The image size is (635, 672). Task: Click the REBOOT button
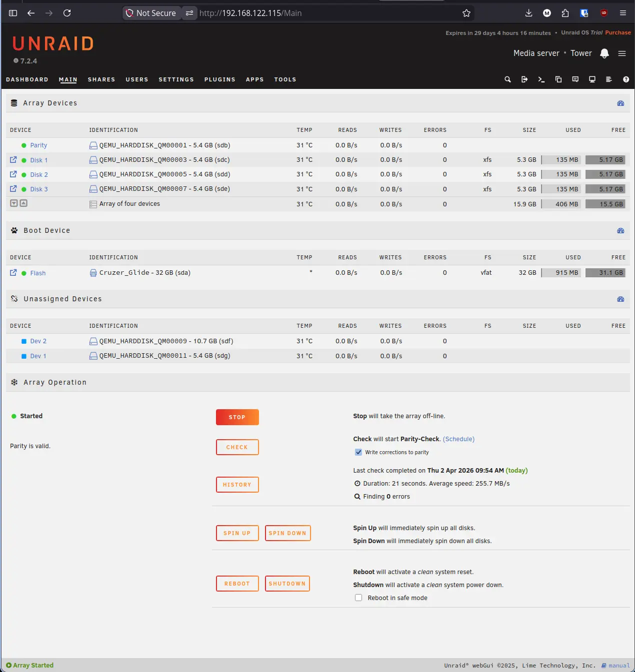point(237,584)
